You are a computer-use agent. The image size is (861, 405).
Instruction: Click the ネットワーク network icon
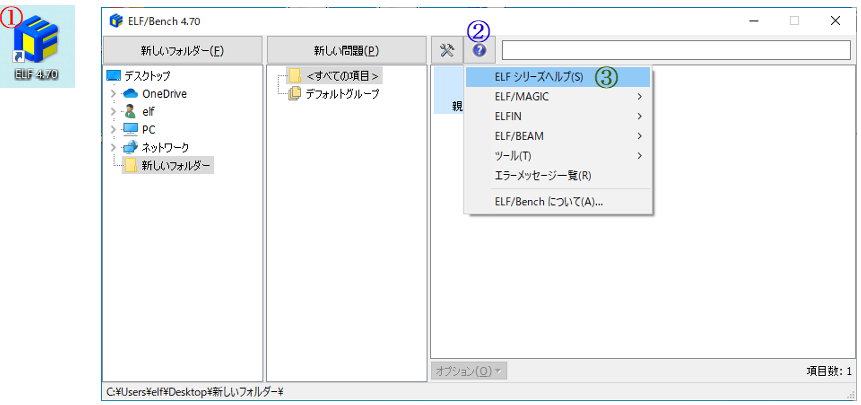(x=131, y=148)
